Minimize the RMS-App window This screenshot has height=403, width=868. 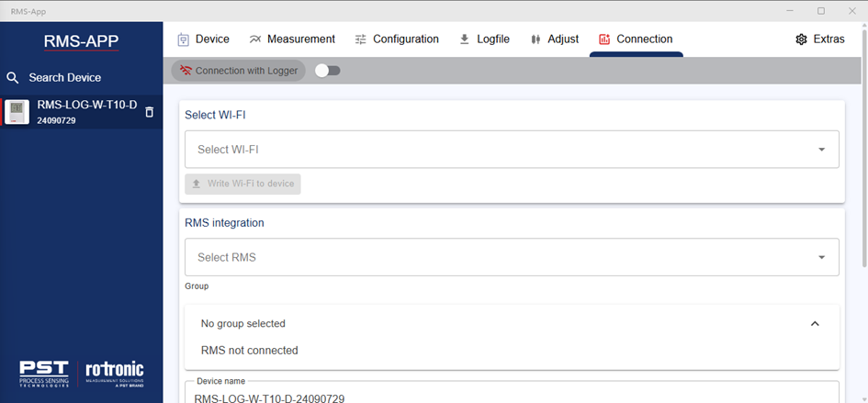point(790,11)
